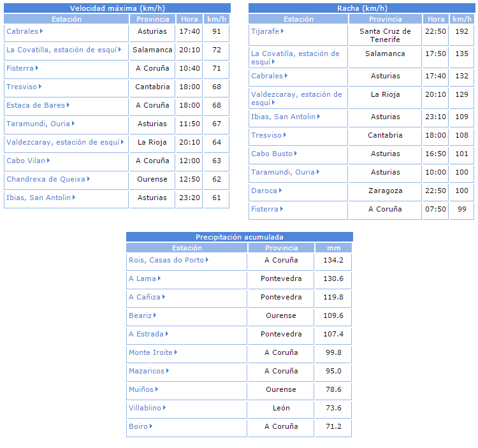Click the mm column header in precipitation table
The image size is (478, 448).
pyautogui.click(x=333, y=248)
